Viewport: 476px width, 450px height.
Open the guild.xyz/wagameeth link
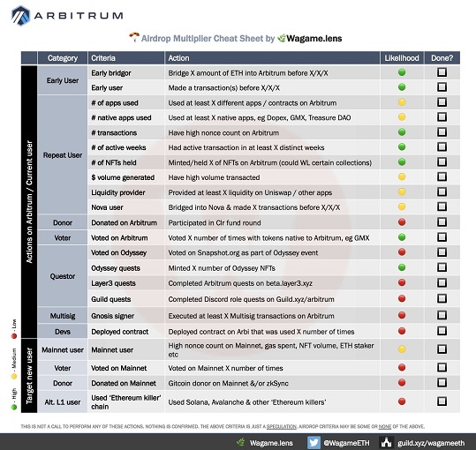click(x=431, y=443)
